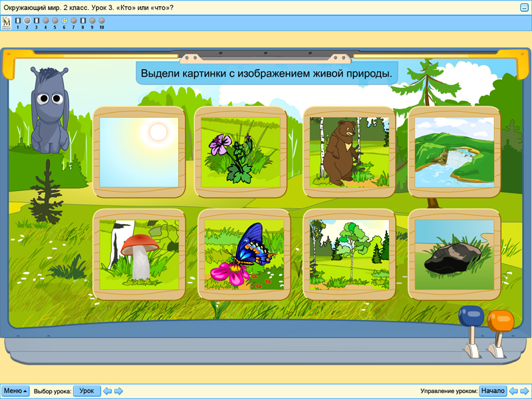The height and width of the screenshot is (399, 532).
Task: Click the "Управление уроком:" label
Action: (448, 391)
